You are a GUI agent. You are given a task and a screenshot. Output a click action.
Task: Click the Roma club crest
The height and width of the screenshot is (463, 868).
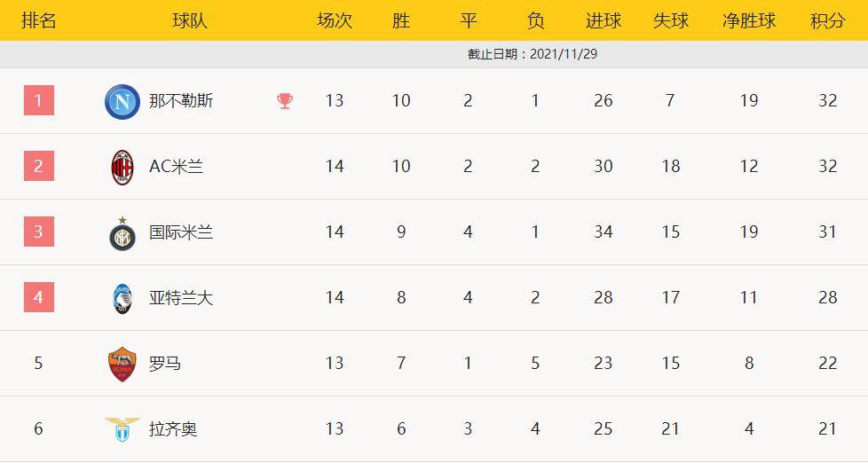(x=122, y=364)
